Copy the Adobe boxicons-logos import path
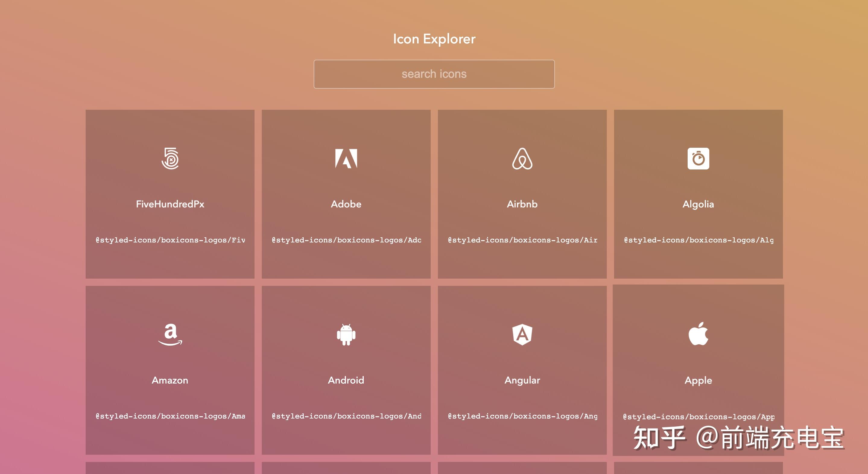 pos(346,240)
